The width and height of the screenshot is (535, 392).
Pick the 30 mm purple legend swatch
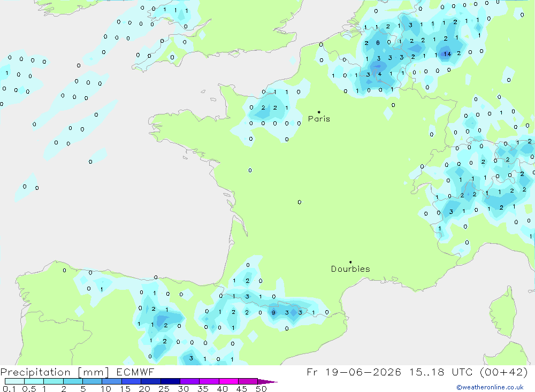point(189,381)
